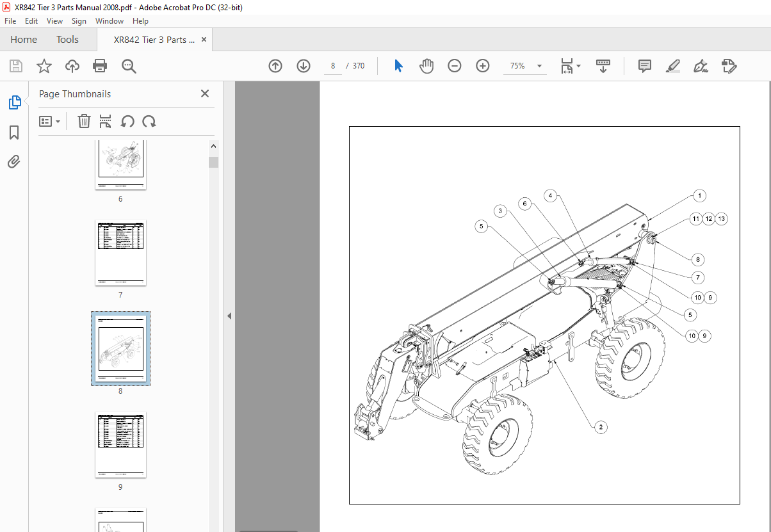Click callout number 13 in the diagram
This screenshot has width=771, height=532.
click(722, 219)
